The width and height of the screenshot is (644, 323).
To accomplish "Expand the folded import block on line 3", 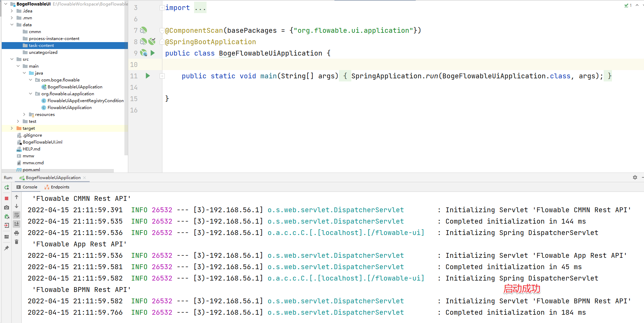I will [x=162, y=8].
